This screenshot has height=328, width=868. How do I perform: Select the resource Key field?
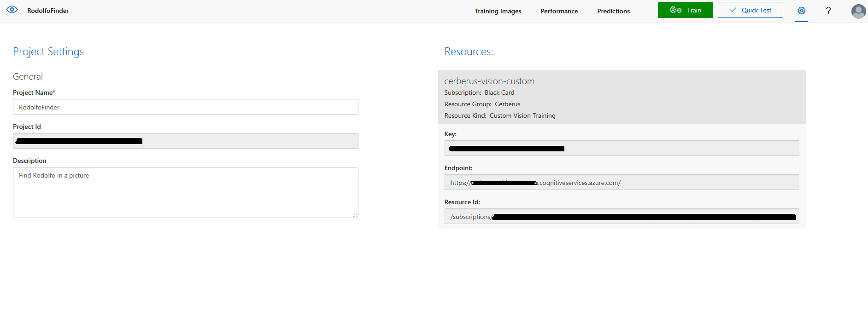pyautogui.click(x=622, y=148)
